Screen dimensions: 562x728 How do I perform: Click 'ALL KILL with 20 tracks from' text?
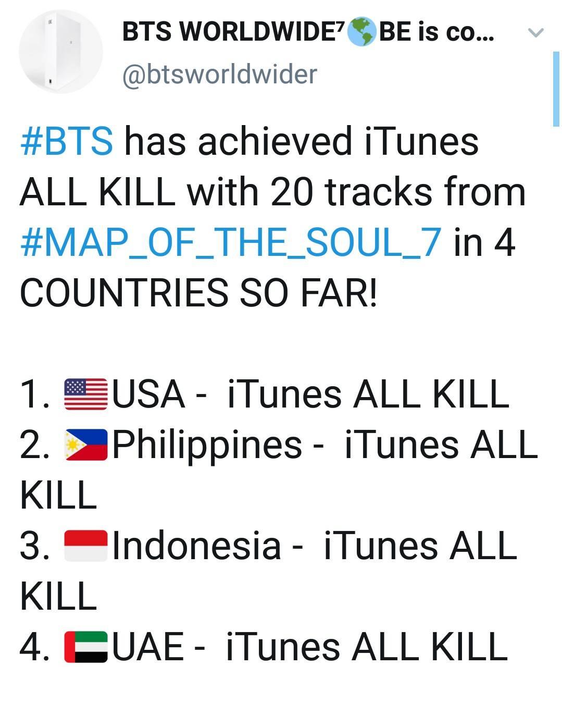tap(272, 192)
